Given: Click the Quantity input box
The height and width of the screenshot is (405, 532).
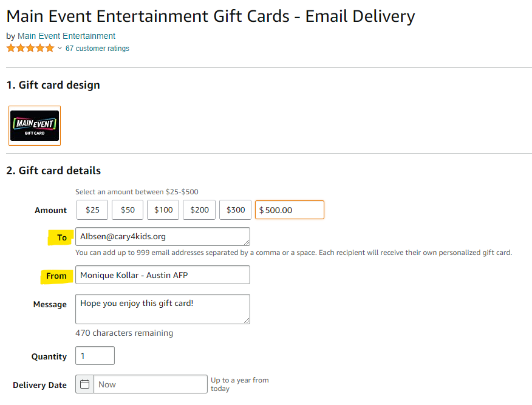Looking at the screenshot, I should pos(95,356).
